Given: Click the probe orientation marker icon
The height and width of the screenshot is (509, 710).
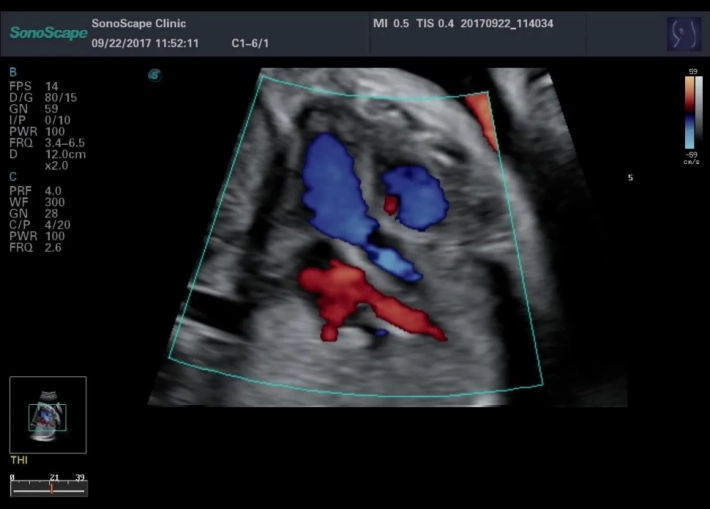Looking at the screenshot, I should [x=154, y=74].
